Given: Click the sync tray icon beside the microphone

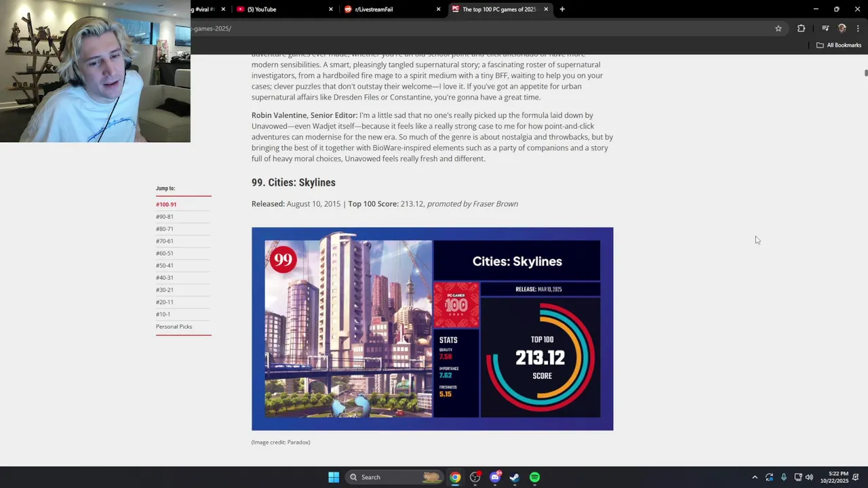Looking at the screenshot, I should point(770,477).
